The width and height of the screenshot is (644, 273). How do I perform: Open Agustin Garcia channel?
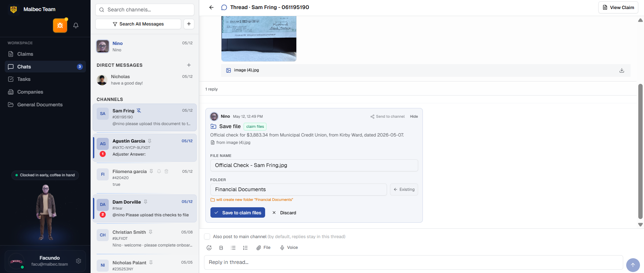click(145, 148)
